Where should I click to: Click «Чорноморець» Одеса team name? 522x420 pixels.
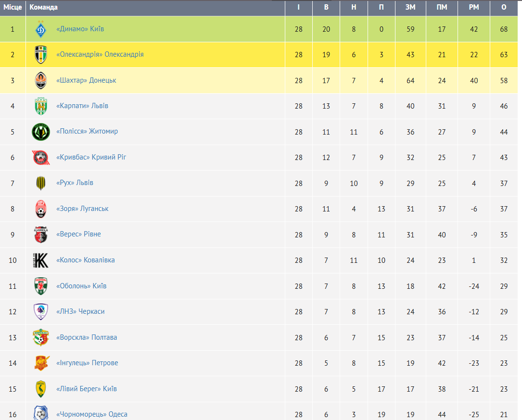pos(91,414)
